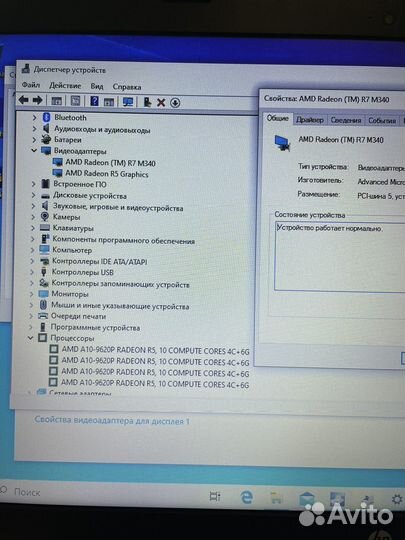Click the Back arrow in Device Manager toolbar
This screenshot has width=405, height=540.
23,100
